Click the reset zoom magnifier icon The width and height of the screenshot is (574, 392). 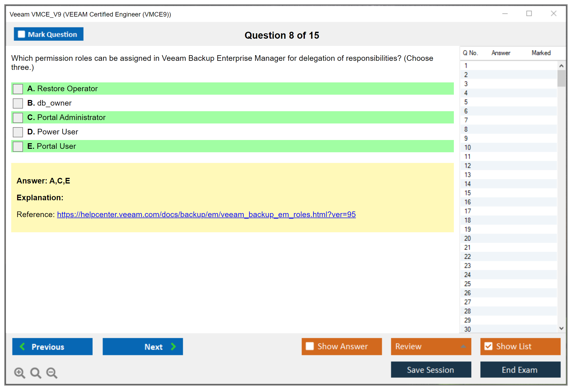36,373
